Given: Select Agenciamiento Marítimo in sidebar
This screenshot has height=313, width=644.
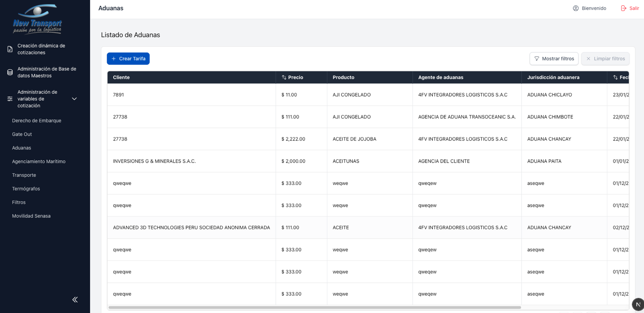Looking at the screenshot, I should (x=39, y=162).
